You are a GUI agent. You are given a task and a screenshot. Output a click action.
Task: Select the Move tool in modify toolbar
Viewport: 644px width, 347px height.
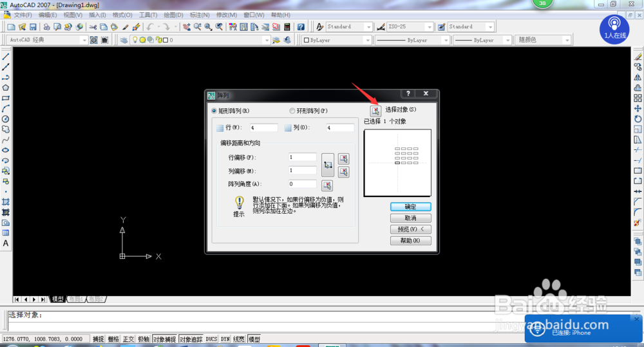tap(638, 108)
